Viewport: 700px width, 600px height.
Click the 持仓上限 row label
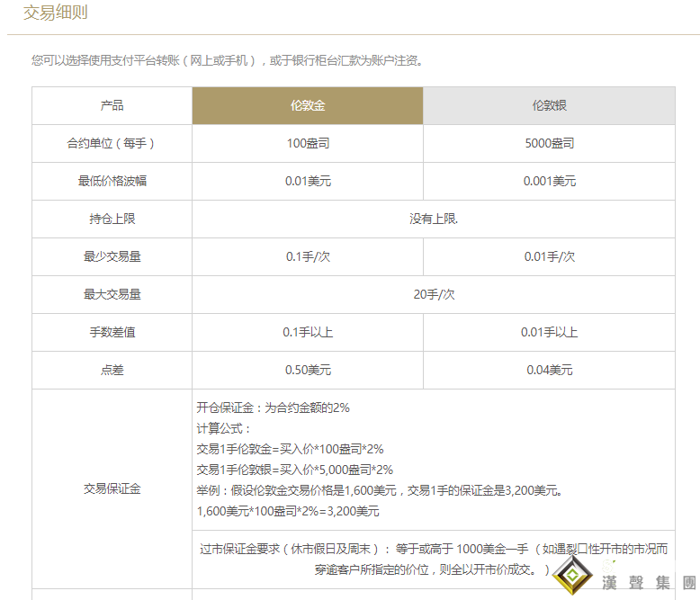tap(112, 219)
